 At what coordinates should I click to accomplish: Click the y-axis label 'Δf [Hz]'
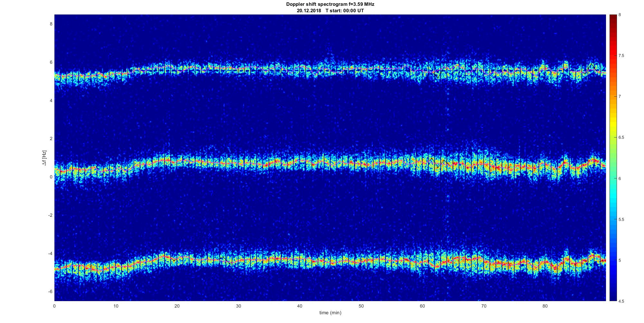click(44, 158)
